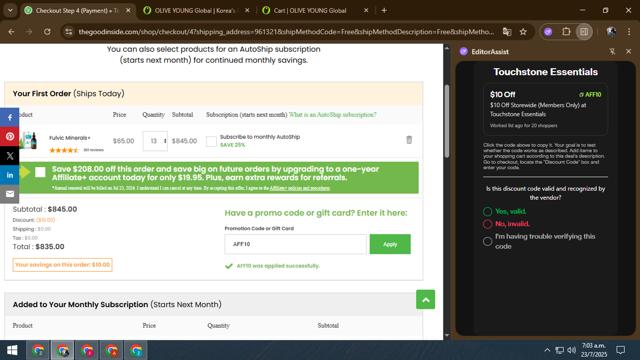Image resolution: width=640 pixels, height=360 pixels.
Task: Open site information icon in address bar
Action: (69, 31)
